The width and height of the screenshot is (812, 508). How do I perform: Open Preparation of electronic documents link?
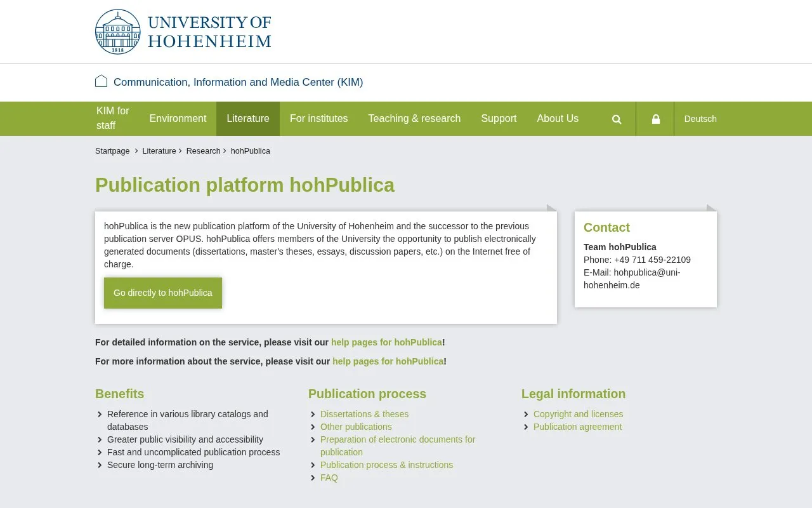tap(398, 446)
